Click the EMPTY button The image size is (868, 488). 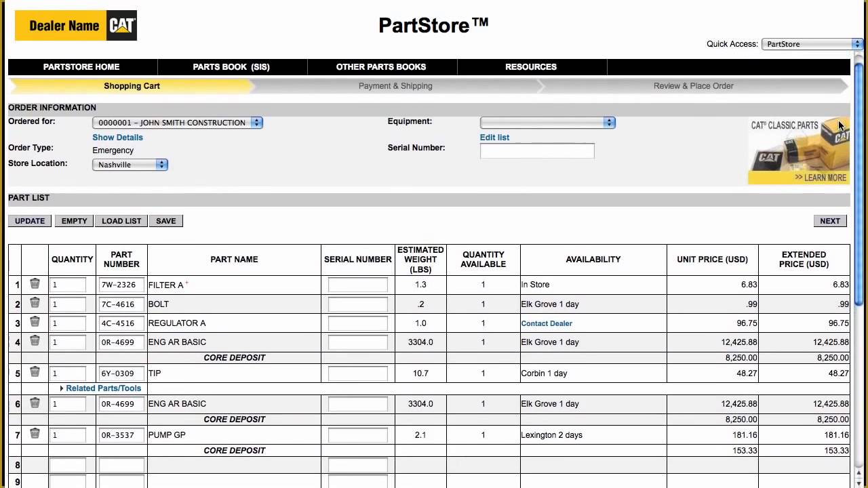pyautogui.click(x=74, y=221)
